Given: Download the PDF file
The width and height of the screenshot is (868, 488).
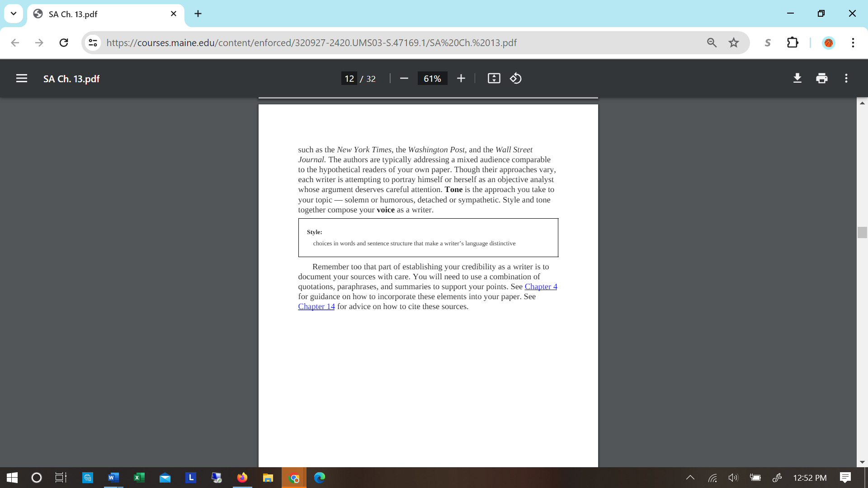Looking at the screenshot, I should [797, 79].
